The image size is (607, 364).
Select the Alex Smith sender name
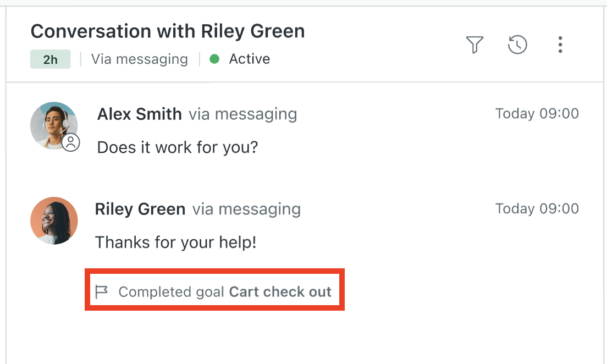140,114
